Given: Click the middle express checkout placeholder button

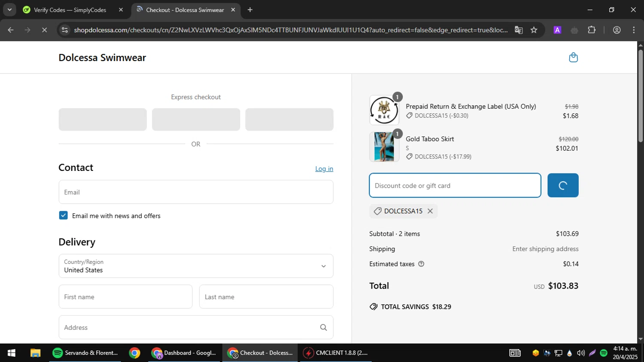Looking at the screenshot, I should click(x=196, y=119).
